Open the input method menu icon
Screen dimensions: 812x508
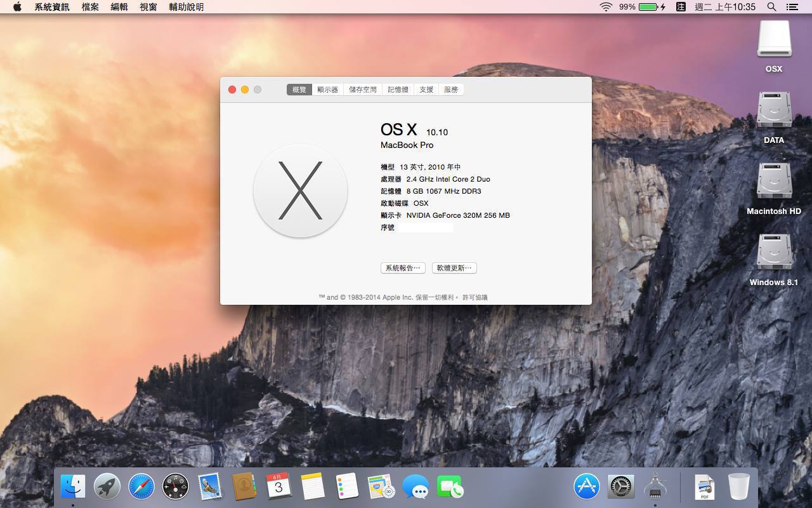[681, 7]
